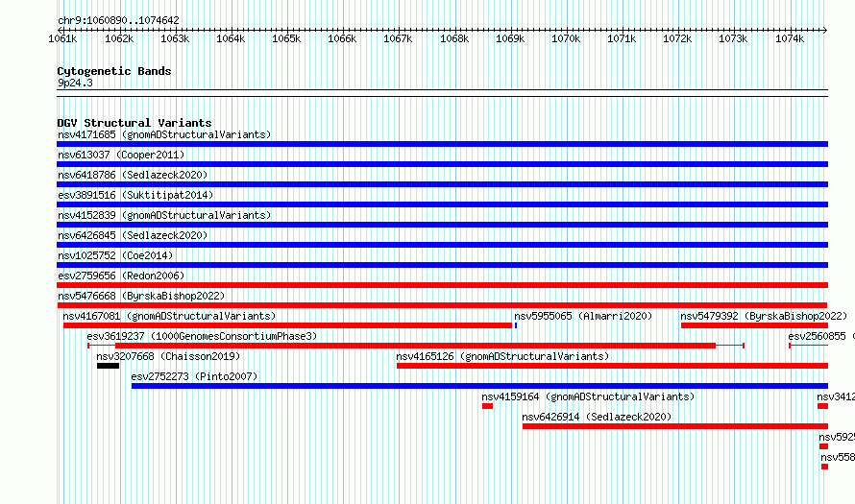Select the red bar under esv2759656 (Redon2006)
Viewport: 855px width, 504px height.
pos(442,285)
